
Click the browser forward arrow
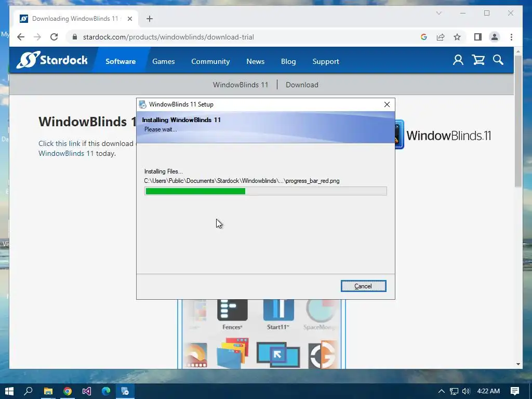37,37
